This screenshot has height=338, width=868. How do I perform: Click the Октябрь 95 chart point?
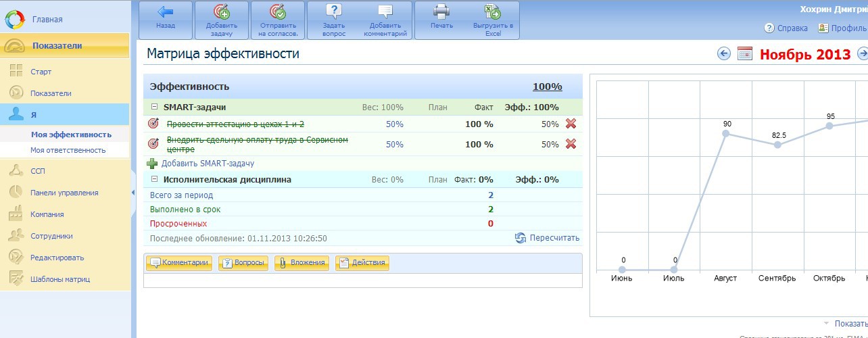tap(830, 126)
